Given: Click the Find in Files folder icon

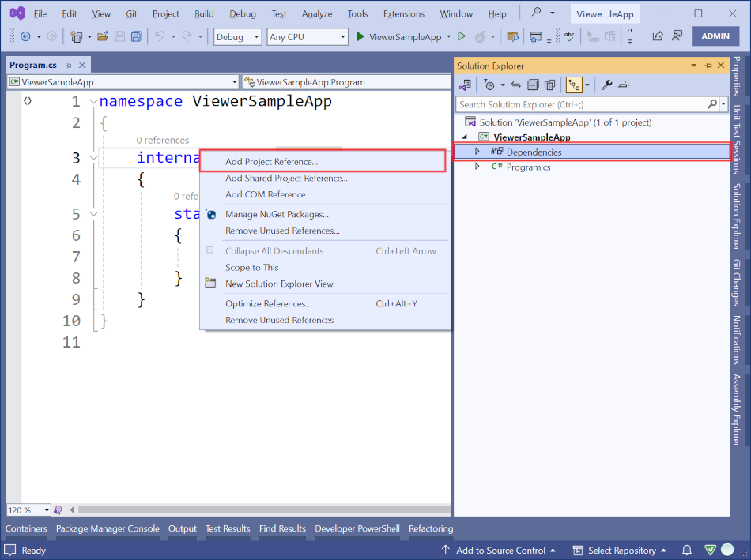Looking at the screenshot, I should tap(512, 36).
